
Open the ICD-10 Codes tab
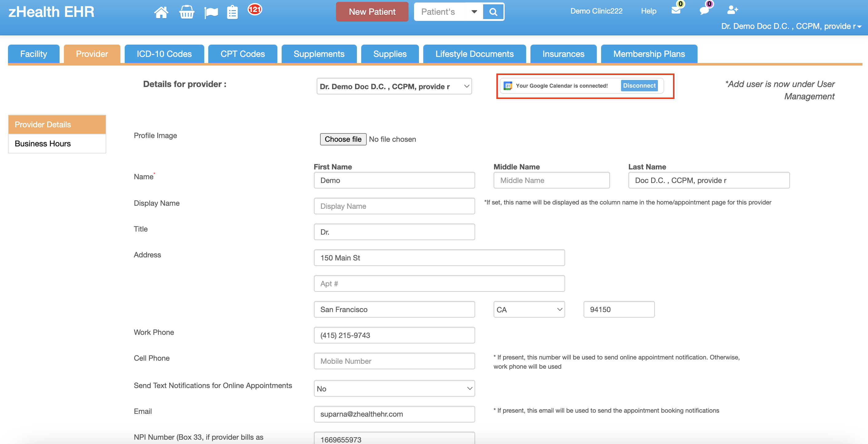164,54
